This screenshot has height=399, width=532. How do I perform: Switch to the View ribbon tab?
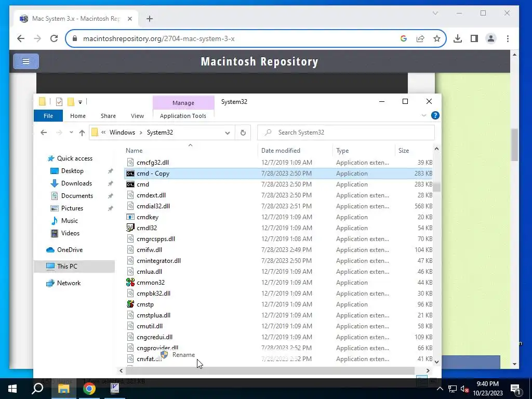[x=137, y=116]
